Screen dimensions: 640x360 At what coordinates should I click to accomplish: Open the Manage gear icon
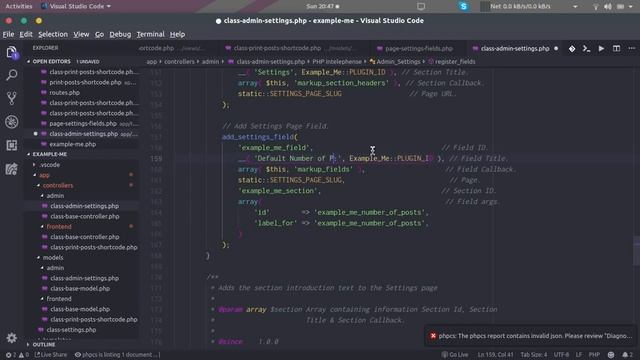(x=11, y=338)
